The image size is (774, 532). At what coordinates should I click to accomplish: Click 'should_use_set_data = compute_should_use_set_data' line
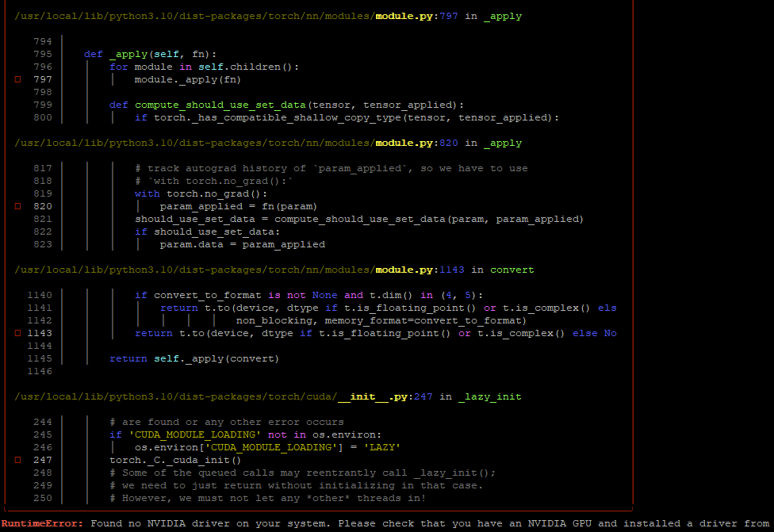pyautogui.click(x=359, y=219)
